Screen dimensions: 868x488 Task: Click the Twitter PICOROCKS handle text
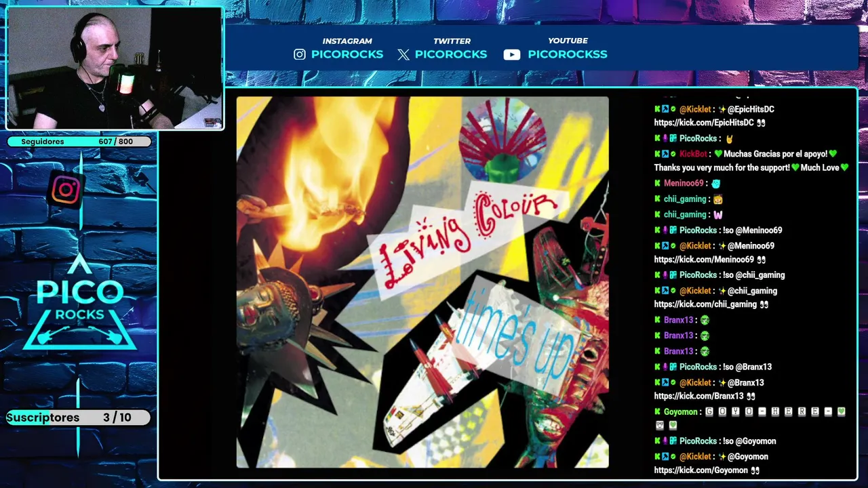pos(451,54)
